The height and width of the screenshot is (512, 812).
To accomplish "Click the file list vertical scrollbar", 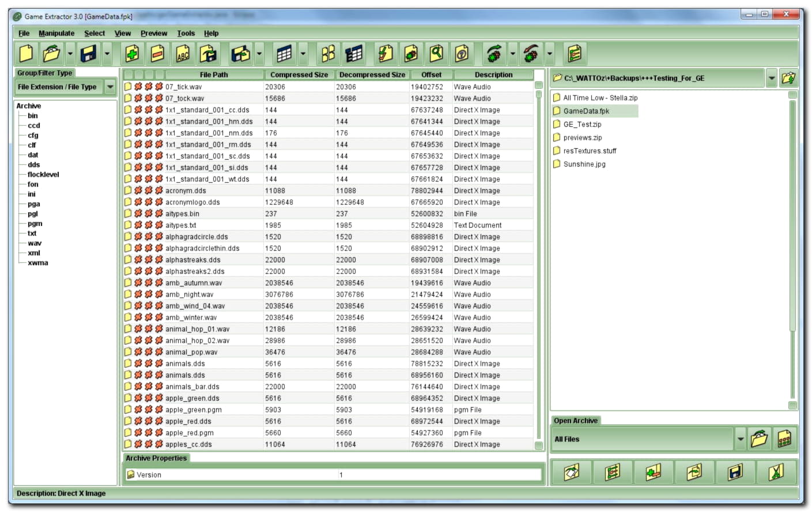I will (x=539, y=265).
